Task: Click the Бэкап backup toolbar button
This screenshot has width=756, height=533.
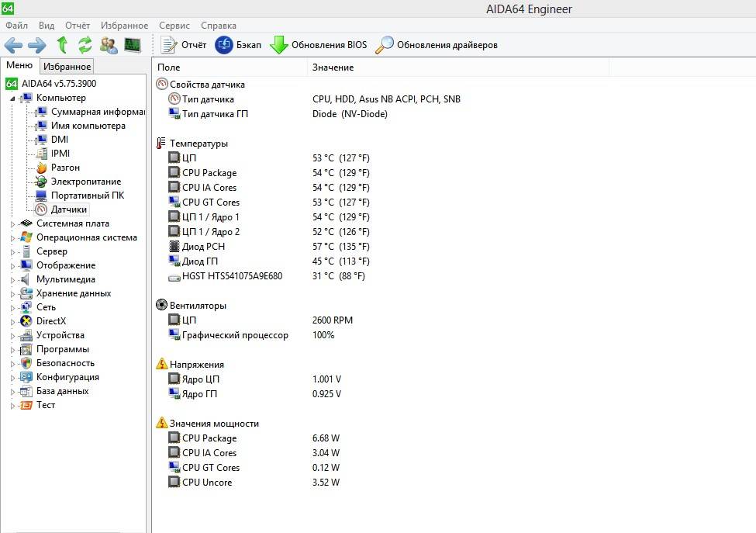Action: (x=238, y=45)
